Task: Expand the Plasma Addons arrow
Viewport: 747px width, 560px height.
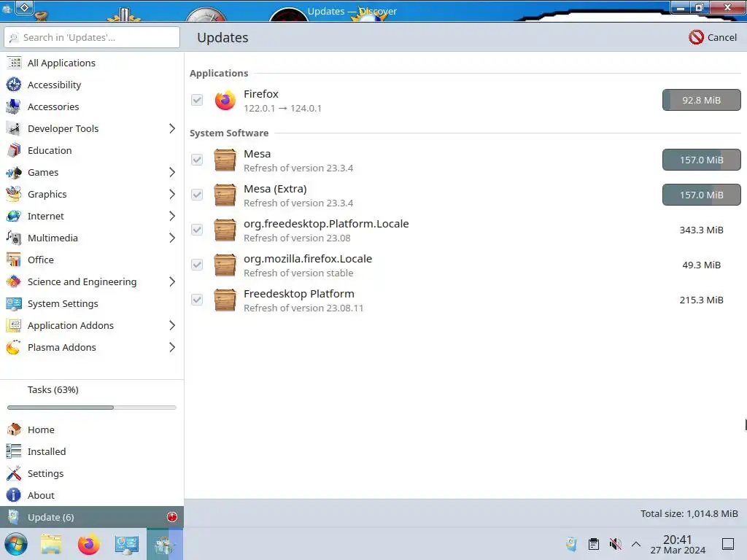Action: click(x=172, y=348)
